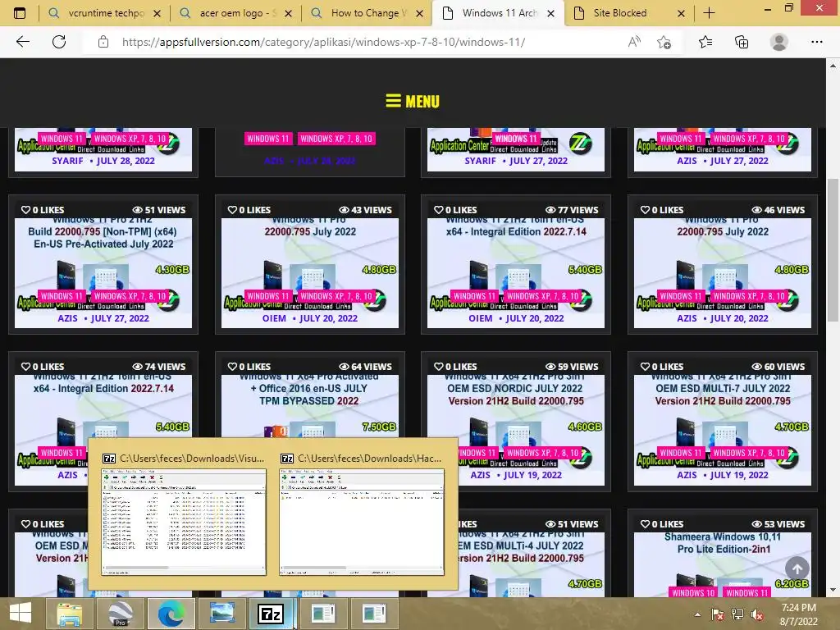
Task: Open the browser profile avatar
Action: pyautogui.click(x=779, y=42)
